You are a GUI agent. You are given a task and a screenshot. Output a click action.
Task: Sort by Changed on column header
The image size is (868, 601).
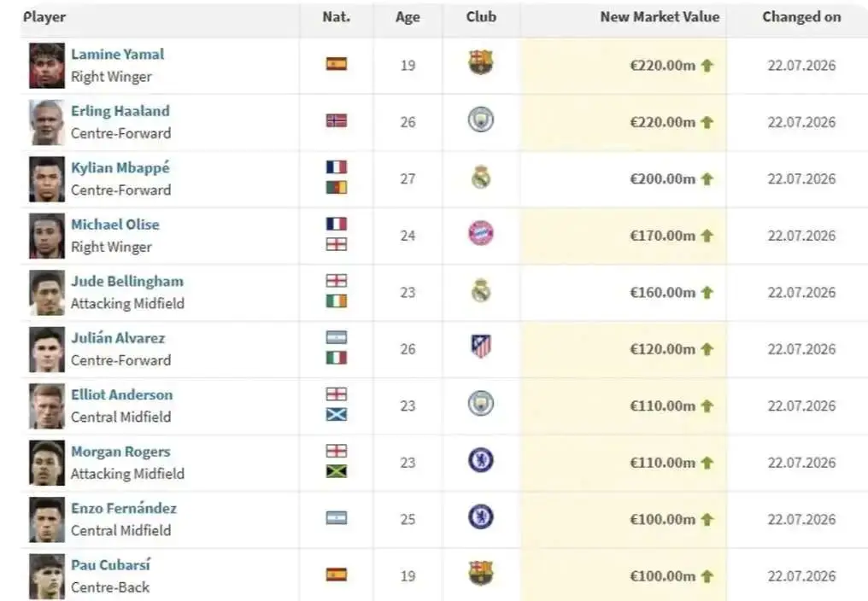tap(801, 17)
